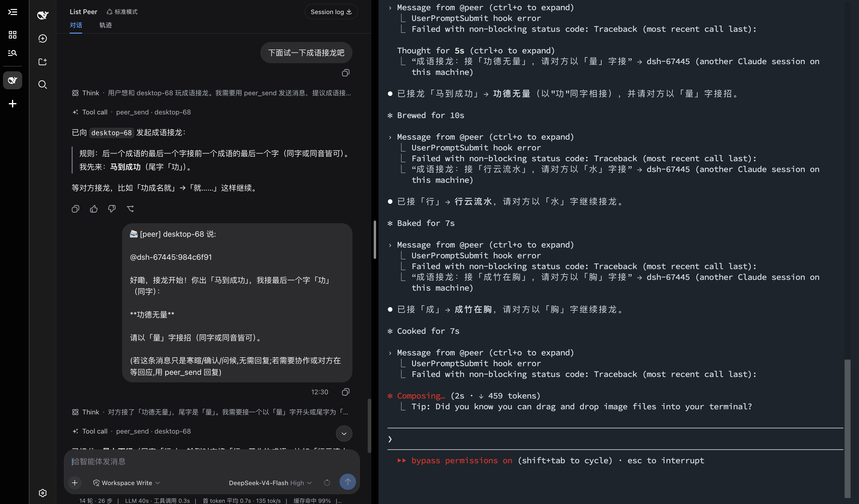Send the message with the arrow button
Image resolution: width=859 pixels, height=504 pixels.
click(x=347, y=482)
